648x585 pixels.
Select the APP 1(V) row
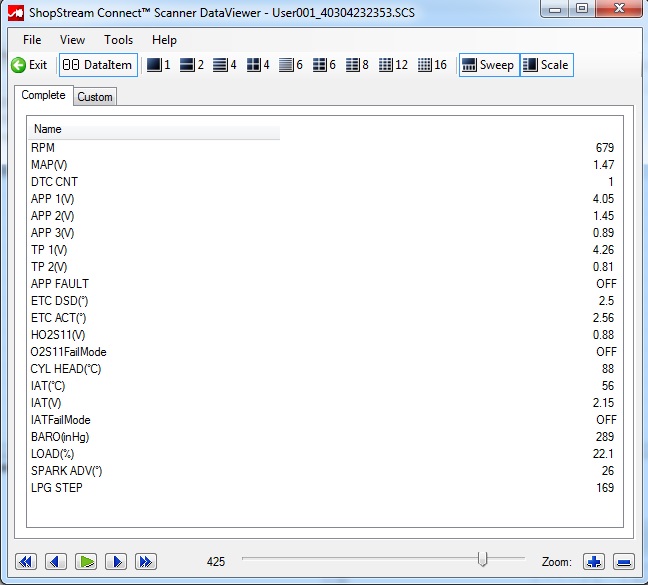(x=324, y=199)
